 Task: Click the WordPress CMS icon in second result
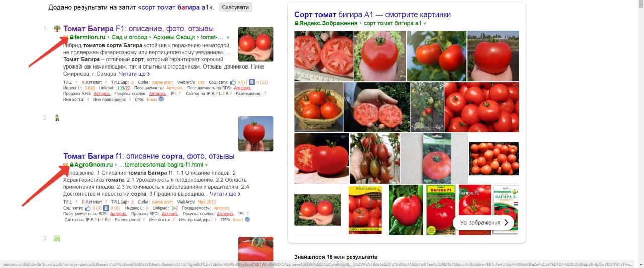coord(247,220)
